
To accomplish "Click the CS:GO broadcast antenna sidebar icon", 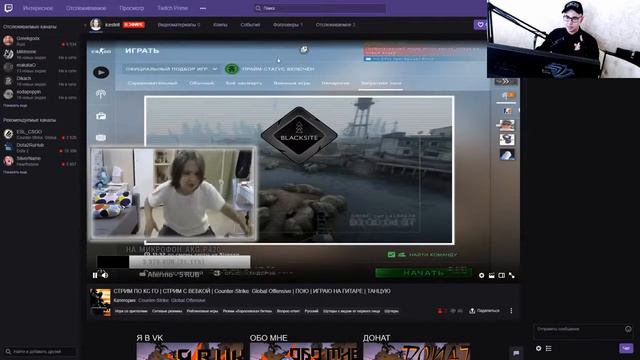I will (x=101, y=94).
